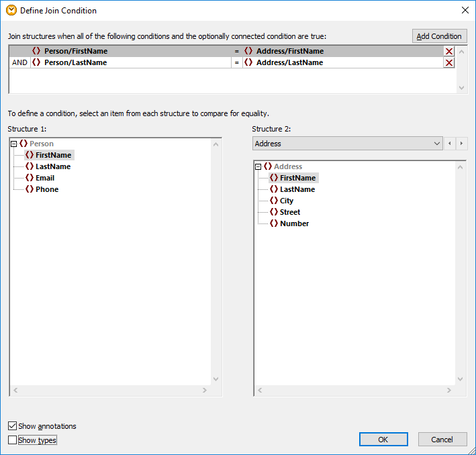Click the City element braces icon

[x=274, y=201]
